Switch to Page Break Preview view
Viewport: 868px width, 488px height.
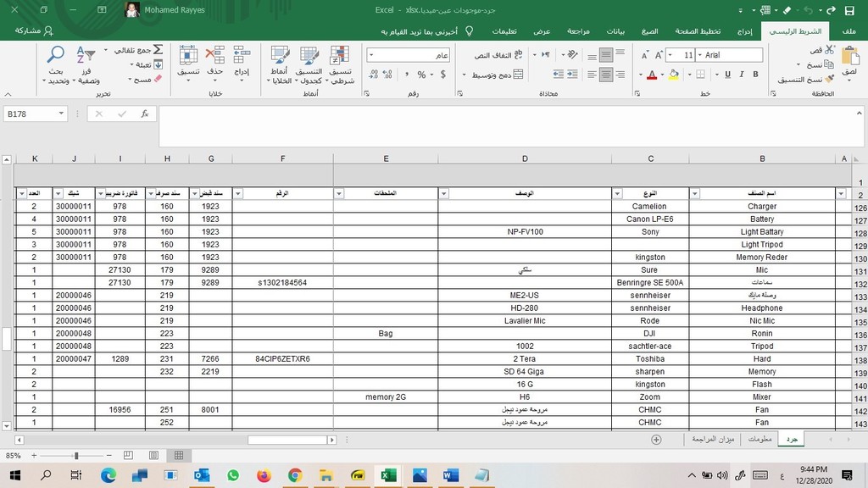click(128, 455)
